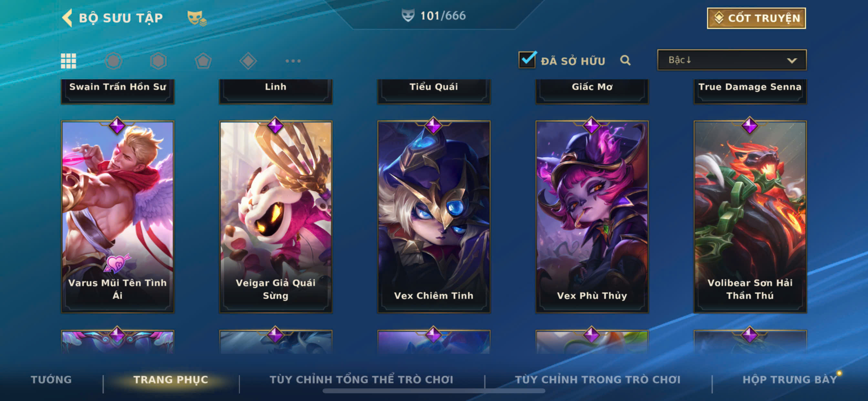
Task: Select the Volibear Sơn Hải Thần Thú card
Action: [750, 217]
